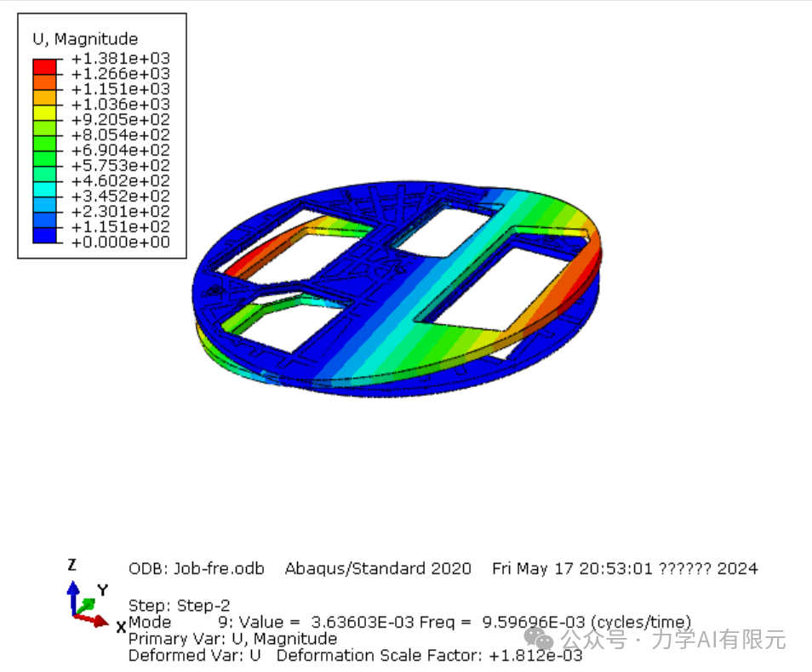The image size is (812, 672).
Task: Click legend value +5.753e+02
Action: pyautogui.click(x=121, y=165)
